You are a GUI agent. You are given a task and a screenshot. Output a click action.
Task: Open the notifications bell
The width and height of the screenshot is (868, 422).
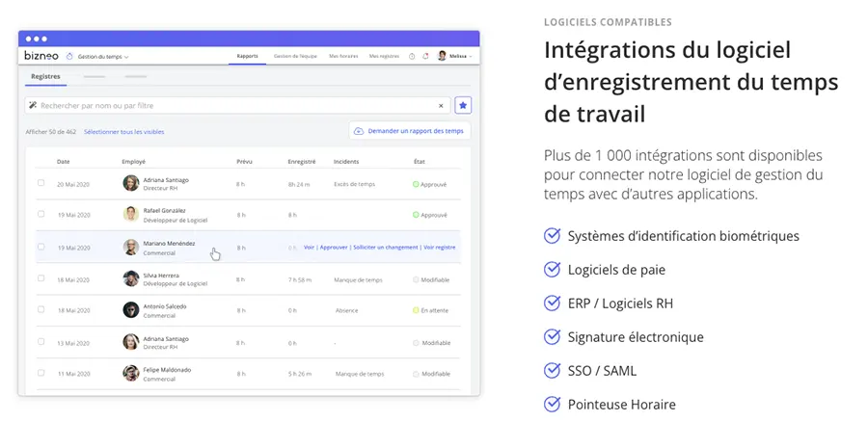pyautogui.click(x=425, y=57)
